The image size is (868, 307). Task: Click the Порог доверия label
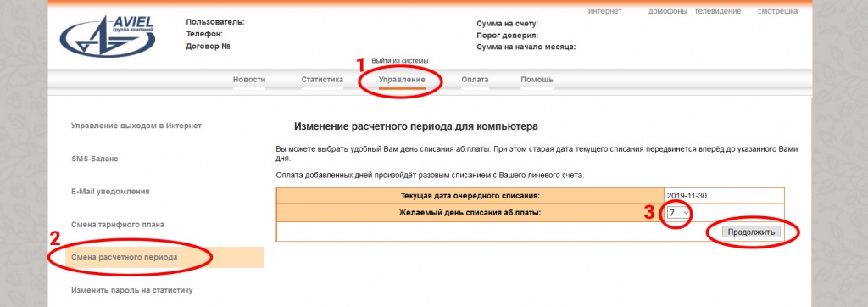pyautogui.click(x=508, y=36)
